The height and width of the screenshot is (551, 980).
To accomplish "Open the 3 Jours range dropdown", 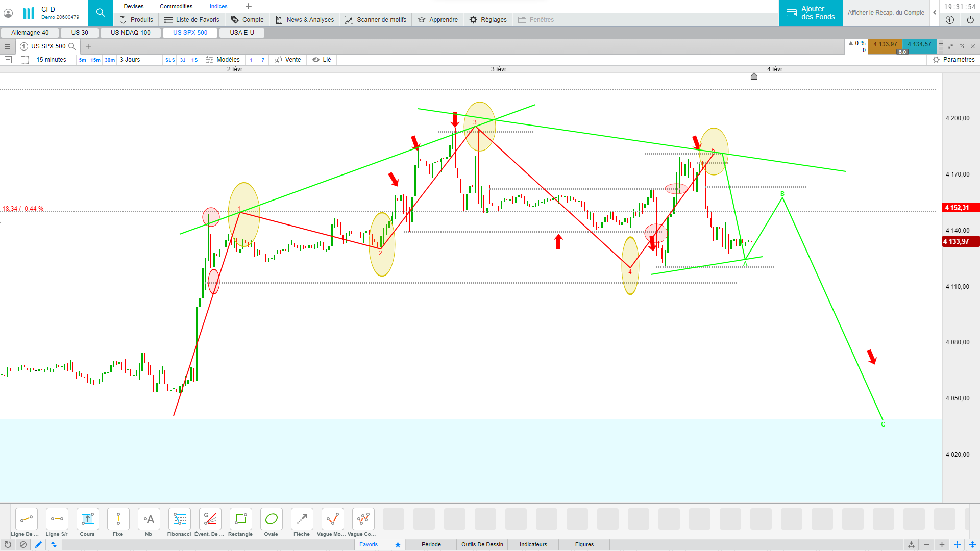I will 130,60.
